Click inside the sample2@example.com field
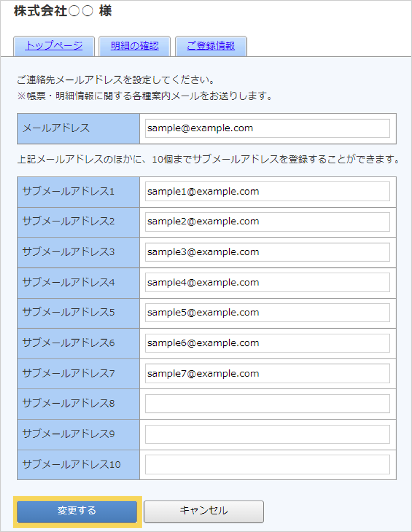This screenshot has width=412, height=532. [268, 222]
